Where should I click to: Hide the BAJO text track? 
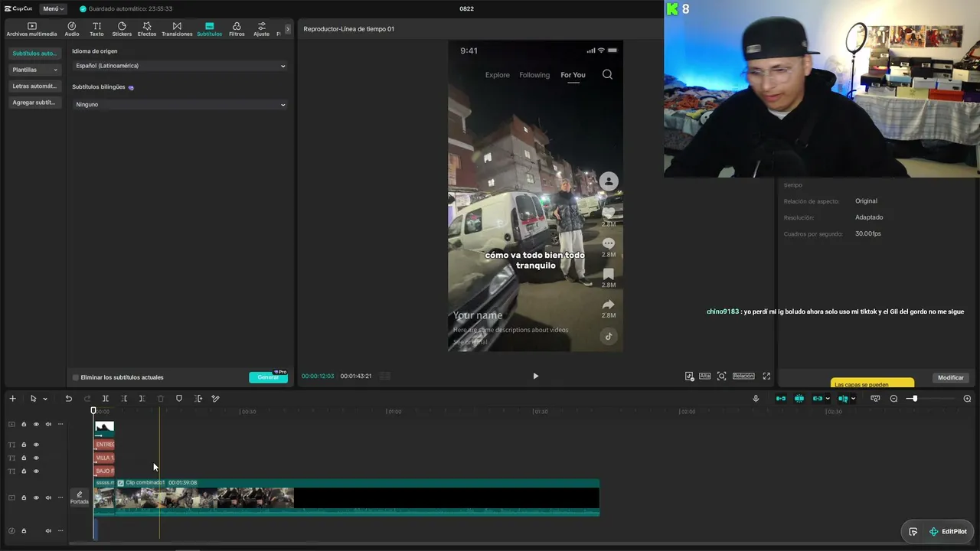(36, 471)
